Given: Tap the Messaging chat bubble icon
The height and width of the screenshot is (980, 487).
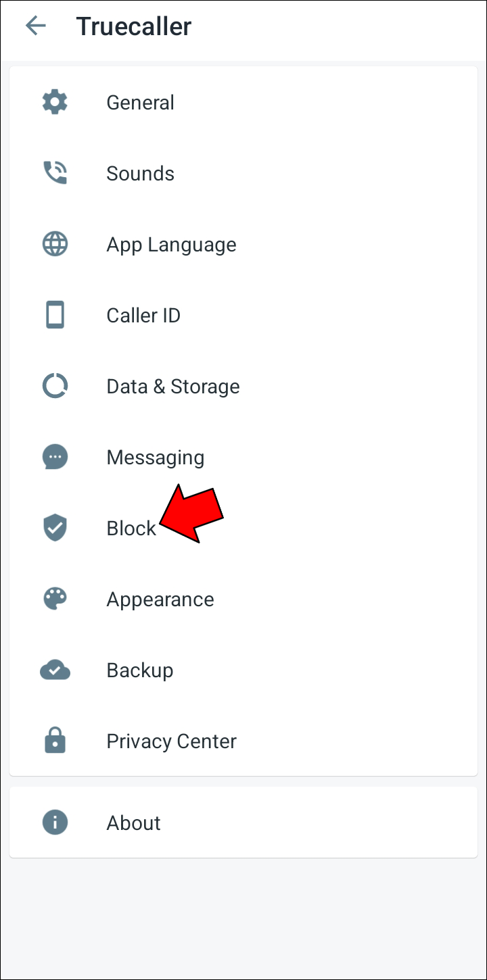Looking at the screenshot, I should [55, 457].
